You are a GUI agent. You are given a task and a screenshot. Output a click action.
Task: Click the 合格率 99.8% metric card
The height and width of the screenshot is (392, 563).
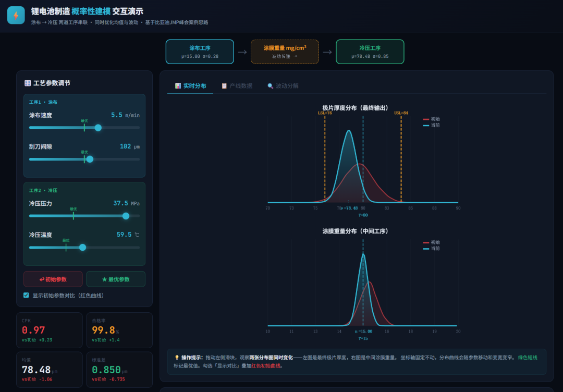(119, 330)
